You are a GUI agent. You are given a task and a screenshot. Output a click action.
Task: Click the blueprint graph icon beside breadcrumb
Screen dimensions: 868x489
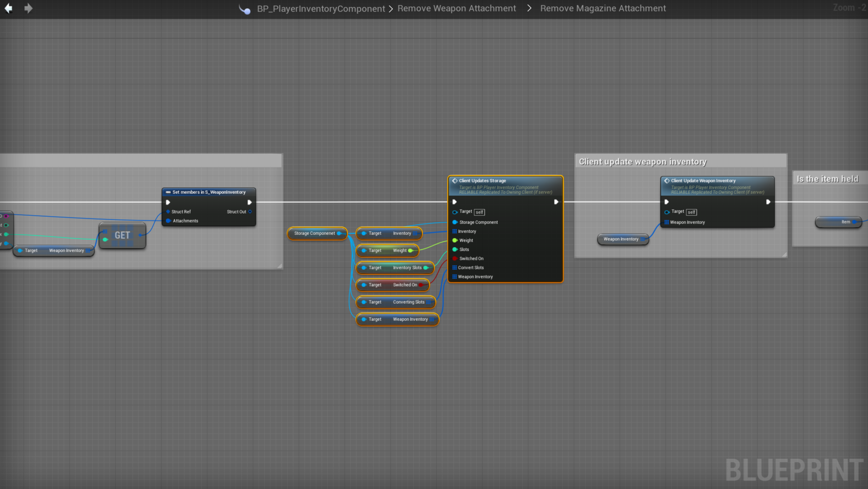(245, 10)
